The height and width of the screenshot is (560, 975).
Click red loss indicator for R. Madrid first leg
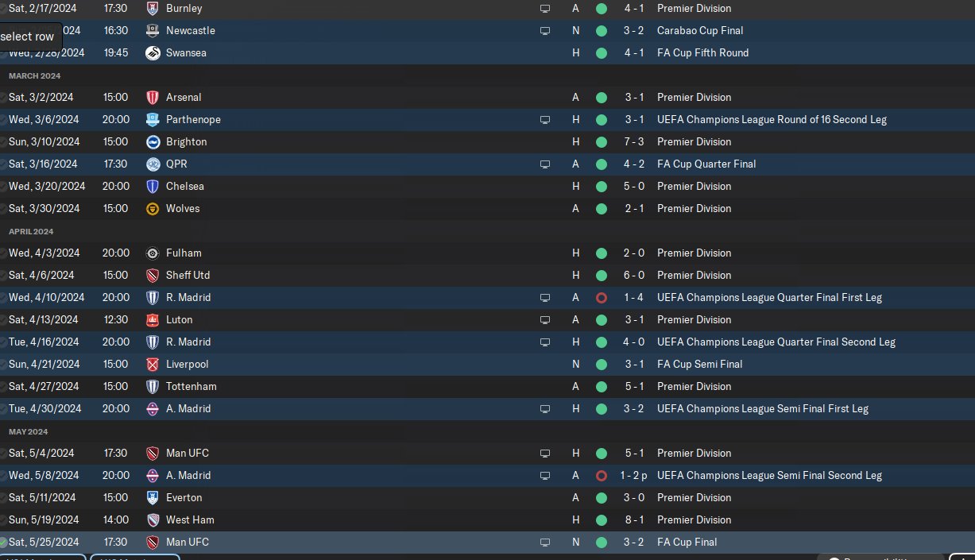[602, 298]
